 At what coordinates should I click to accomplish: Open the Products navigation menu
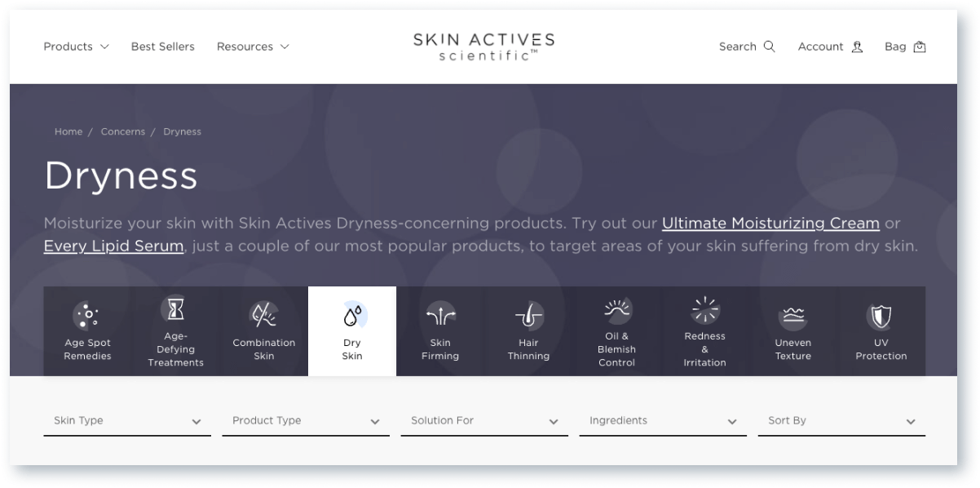pos(76,47)
